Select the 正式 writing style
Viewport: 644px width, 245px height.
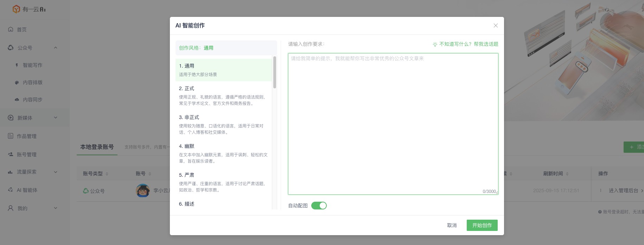pos(223,95)
